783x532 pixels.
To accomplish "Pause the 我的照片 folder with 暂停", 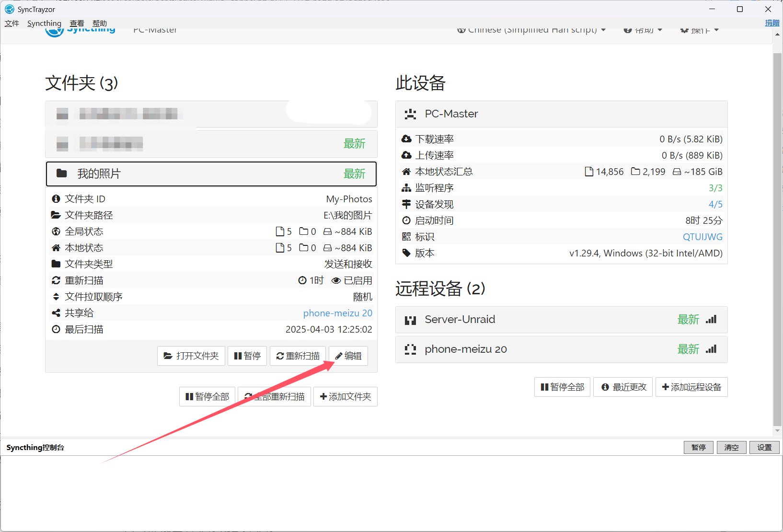I will click(x=247, y=356).
